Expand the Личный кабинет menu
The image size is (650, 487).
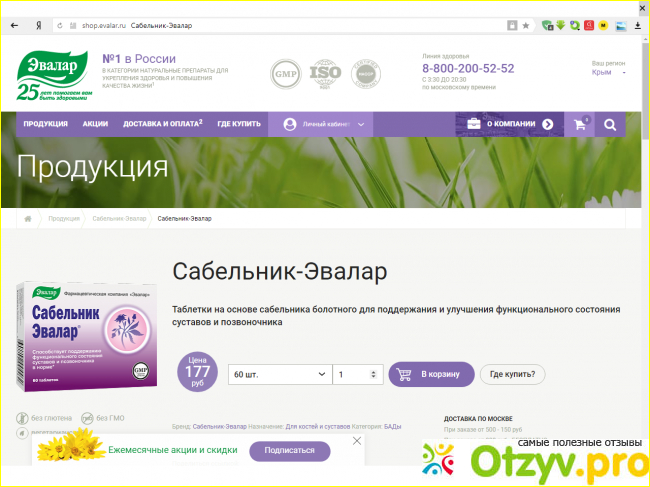[x=322, y=124]
